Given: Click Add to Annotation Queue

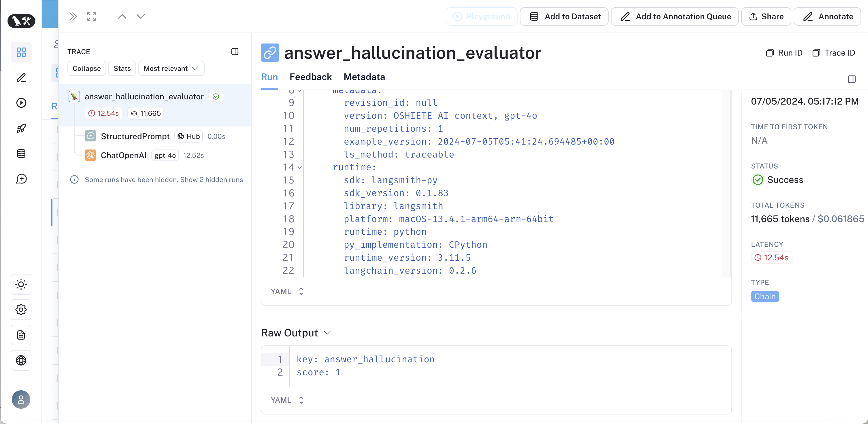Looking at the screenshot, I should point(675,16).
